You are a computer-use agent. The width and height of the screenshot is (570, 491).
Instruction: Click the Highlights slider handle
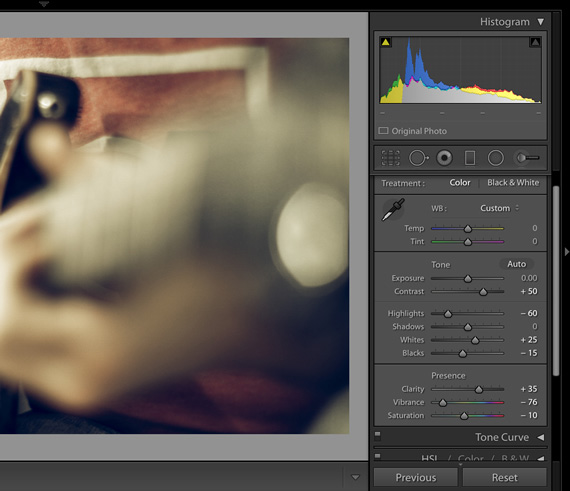click(448, 314)
